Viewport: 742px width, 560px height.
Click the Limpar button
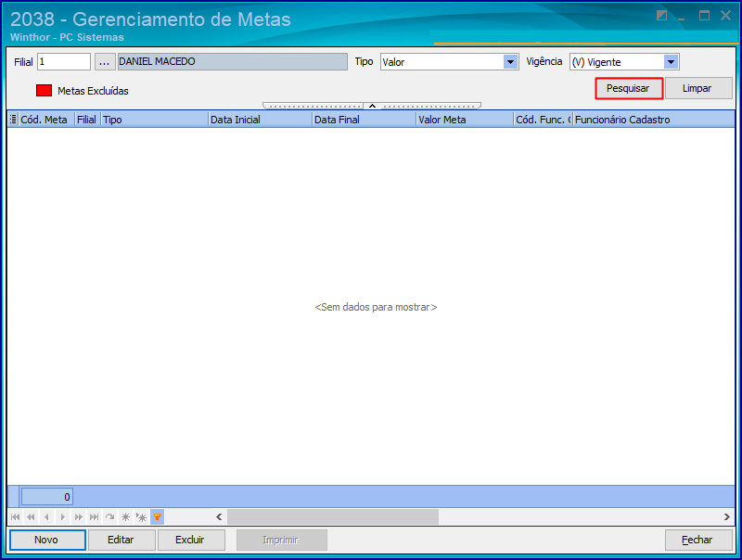(698, 88)
